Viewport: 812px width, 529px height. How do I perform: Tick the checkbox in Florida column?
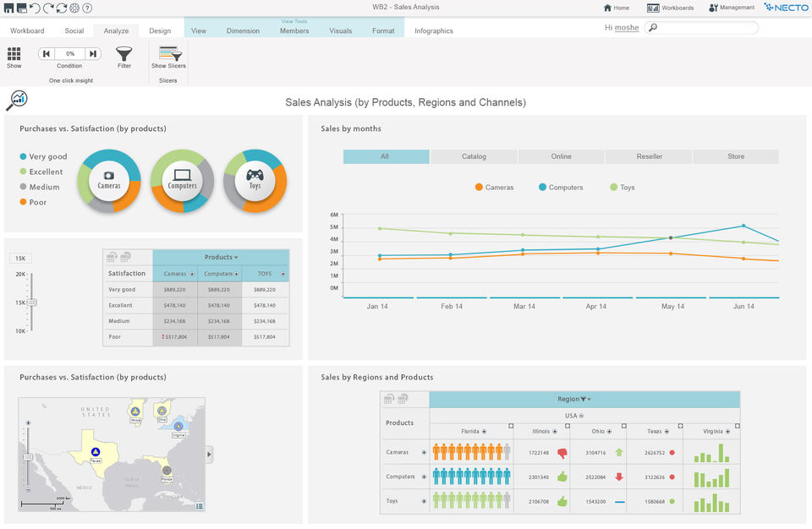pos(510,426)
